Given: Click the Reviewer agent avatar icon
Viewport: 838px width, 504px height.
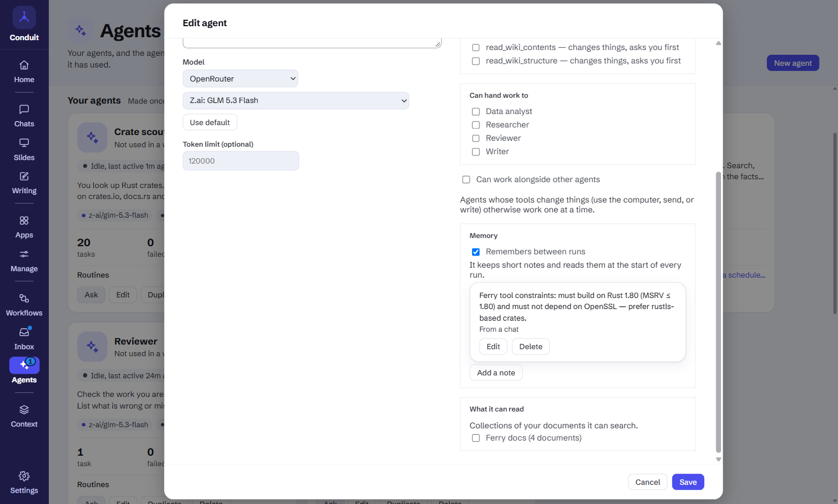Looking at the screenshot, I should 92,347.
